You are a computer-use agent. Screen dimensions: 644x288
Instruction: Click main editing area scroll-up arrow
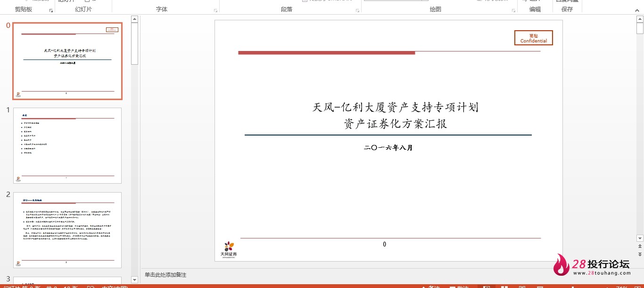[640, 19]
